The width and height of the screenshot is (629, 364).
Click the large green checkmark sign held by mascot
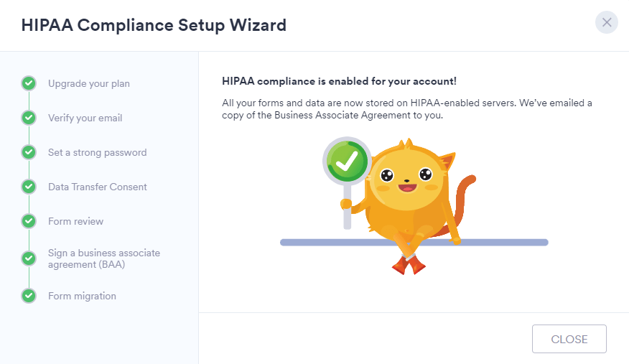click(x=347, y=162)
